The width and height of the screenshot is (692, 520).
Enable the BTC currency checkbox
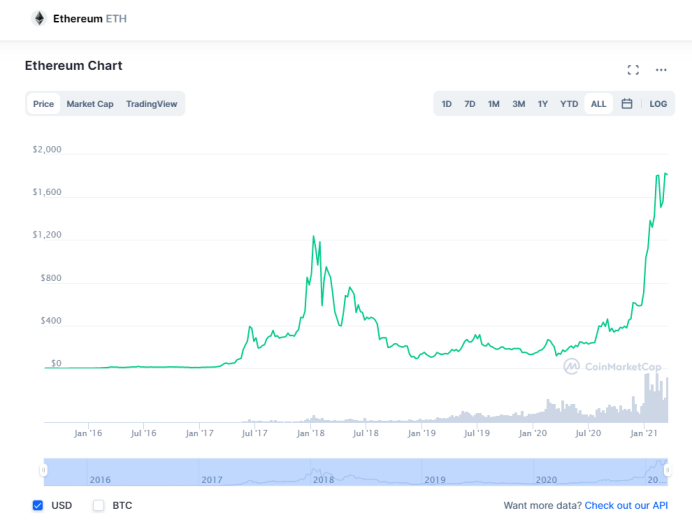(x=98, y=505)
